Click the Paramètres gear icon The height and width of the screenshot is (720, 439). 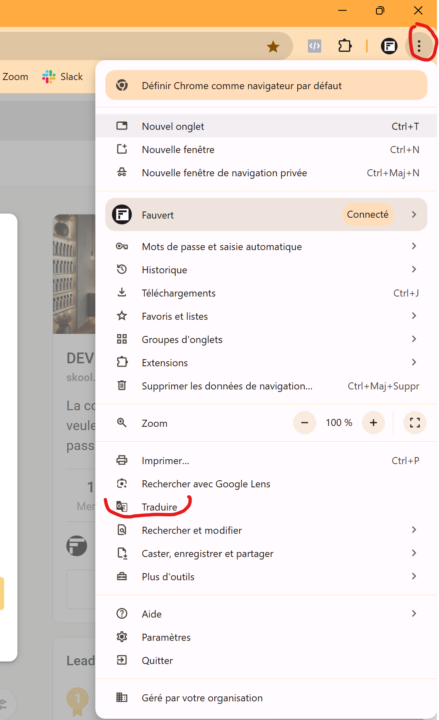tap(122, 637)
